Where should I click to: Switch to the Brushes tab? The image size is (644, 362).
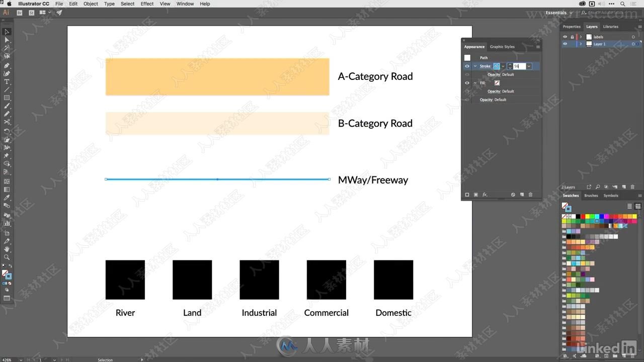[x=591, y=196]
